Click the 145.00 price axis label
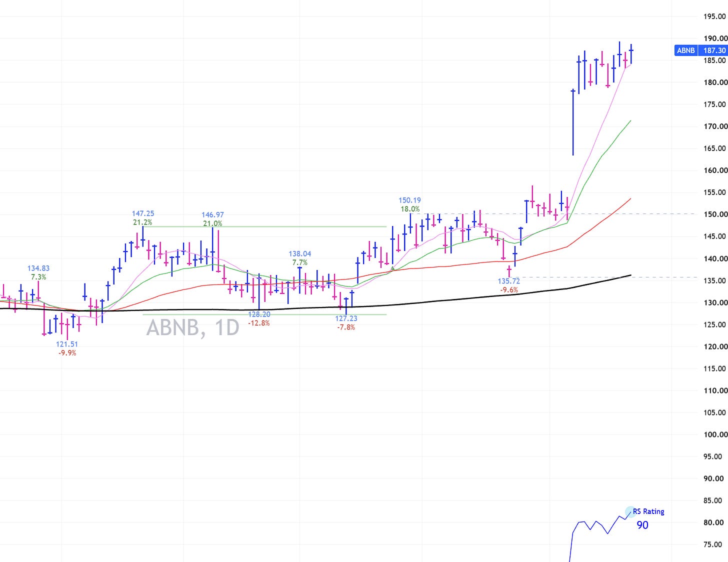This screenshot has height=562, width=728. click(x=714, y=236)
